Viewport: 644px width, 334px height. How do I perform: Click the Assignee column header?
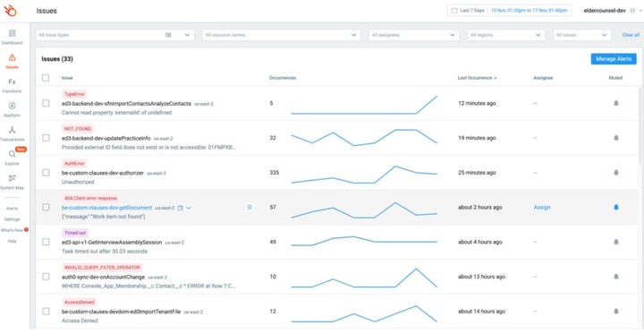click(543, 78)
